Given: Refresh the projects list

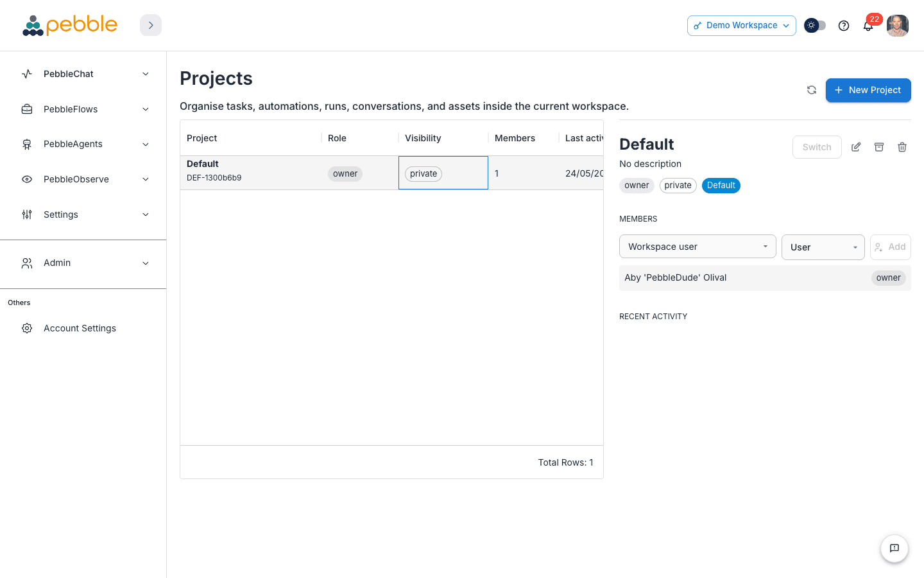Looking at the screenshot, I should (x=812, y=90).
